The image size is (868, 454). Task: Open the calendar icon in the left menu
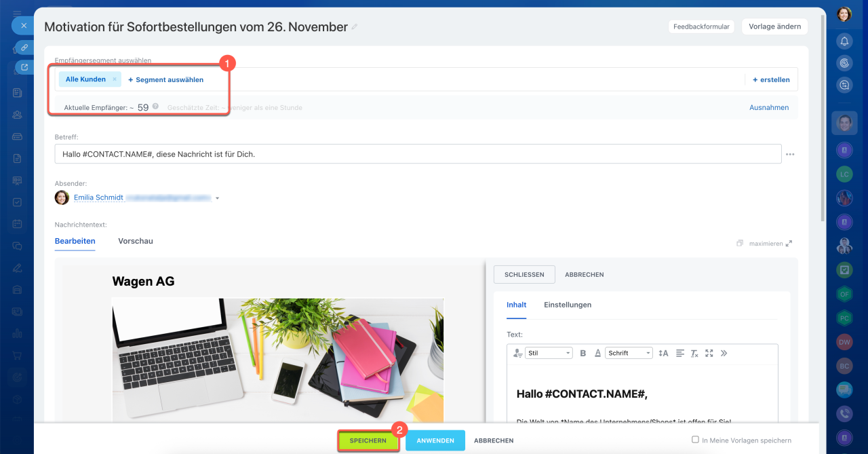(18, 223)
